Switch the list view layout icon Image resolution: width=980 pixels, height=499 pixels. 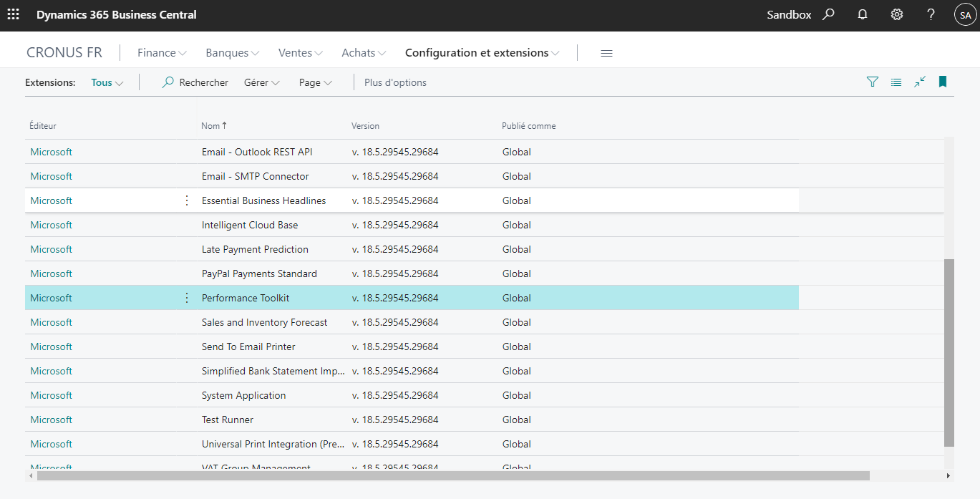click(x=896, y=82)
